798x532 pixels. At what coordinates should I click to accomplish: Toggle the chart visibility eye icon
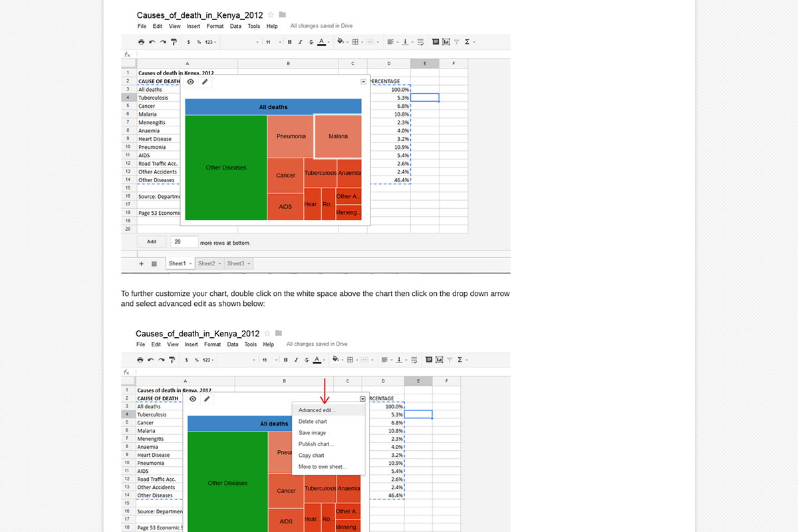(x=190, y=81)
